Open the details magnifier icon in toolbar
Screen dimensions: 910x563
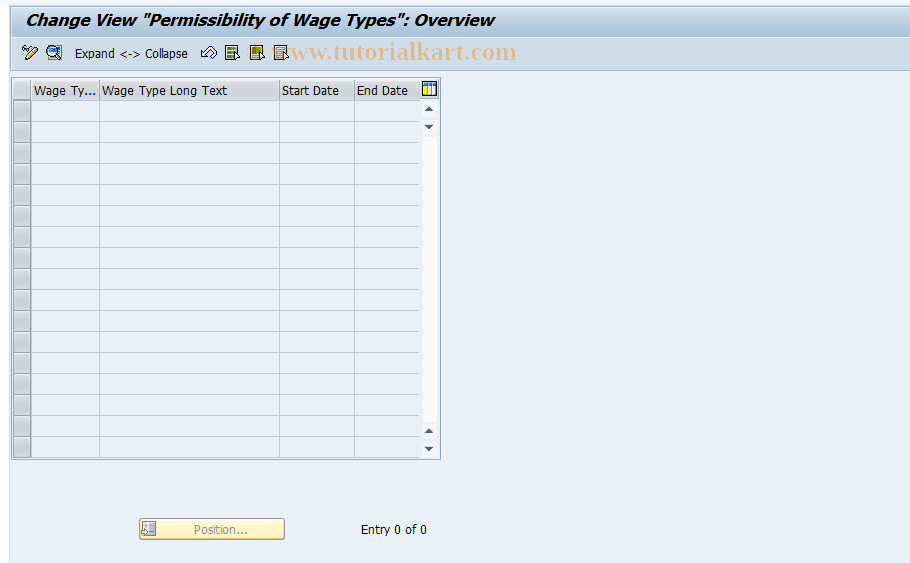(x=54, y=53)
